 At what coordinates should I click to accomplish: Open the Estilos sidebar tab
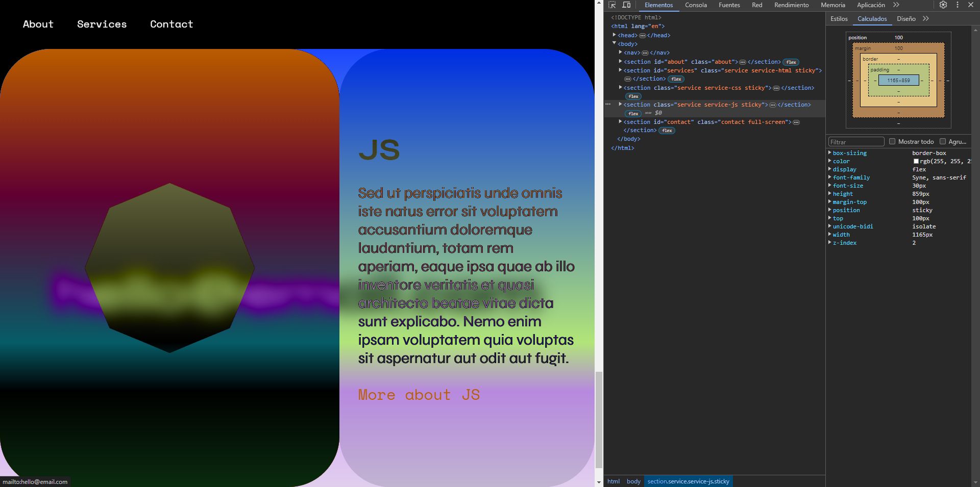point(839,19)
